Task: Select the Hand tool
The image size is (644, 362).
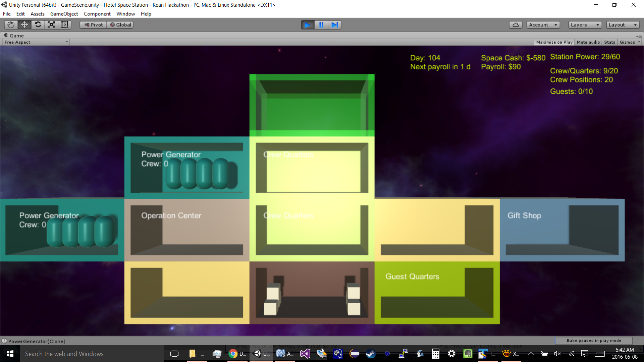Action: pyautogui.click(x=11, y=25)
